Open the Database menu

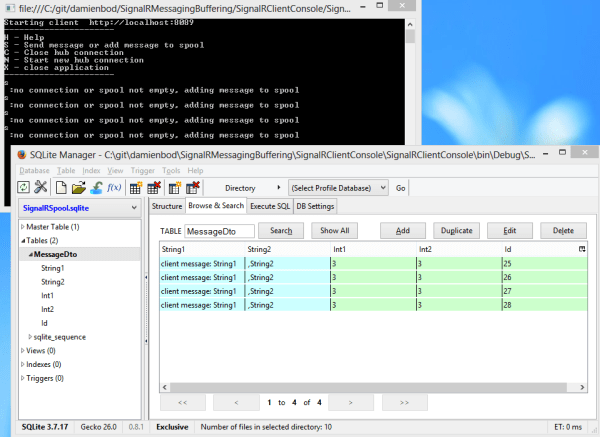34,171
